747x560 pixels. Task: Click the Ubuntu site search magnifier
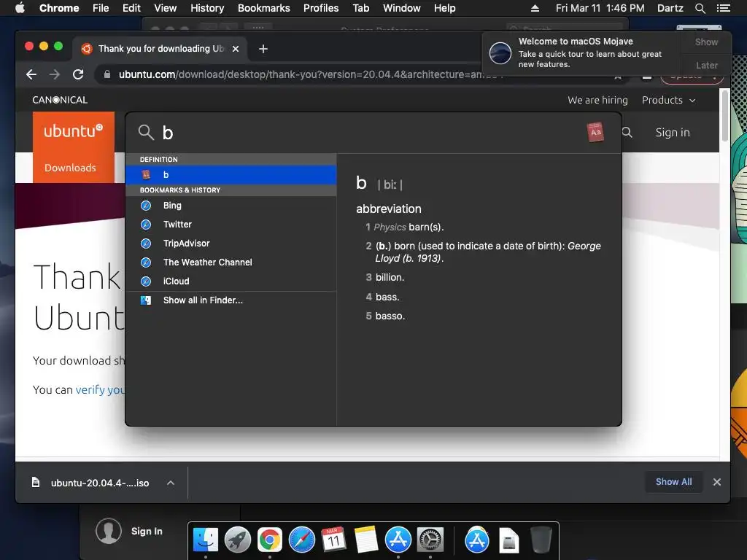click(x=627, y=133)
